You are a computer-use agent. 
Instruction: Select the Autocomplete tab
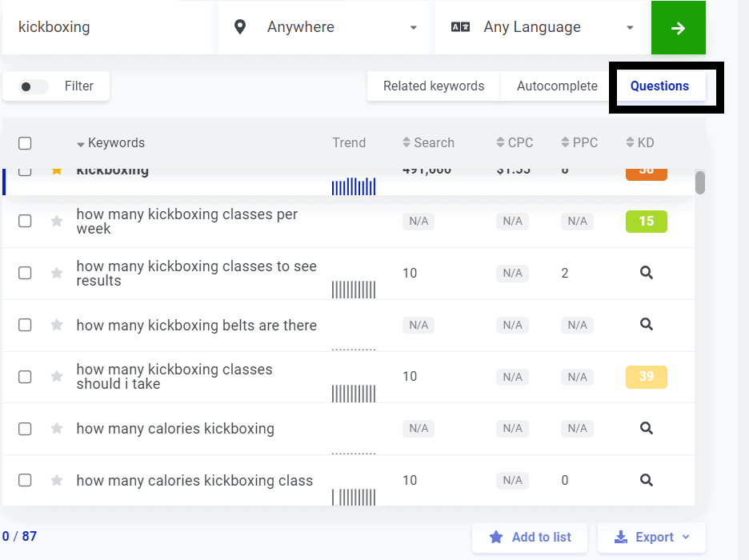(x=557, y=86)
